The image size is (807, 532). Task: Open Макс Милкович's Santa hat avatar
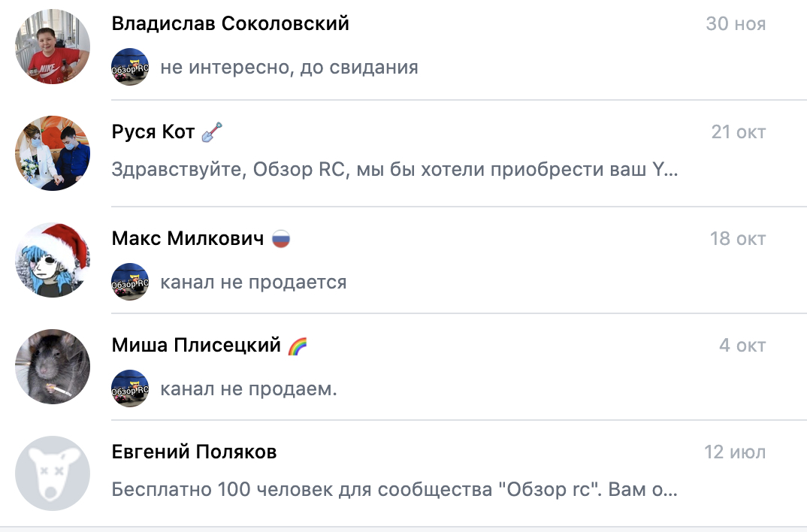[x=53, y=261]
